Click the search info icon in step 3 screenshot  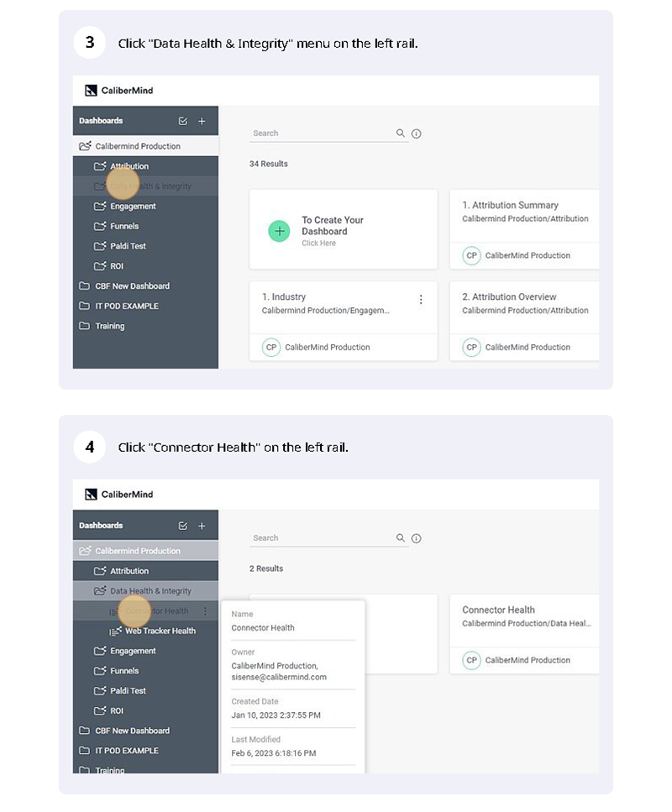coord(416,134)
